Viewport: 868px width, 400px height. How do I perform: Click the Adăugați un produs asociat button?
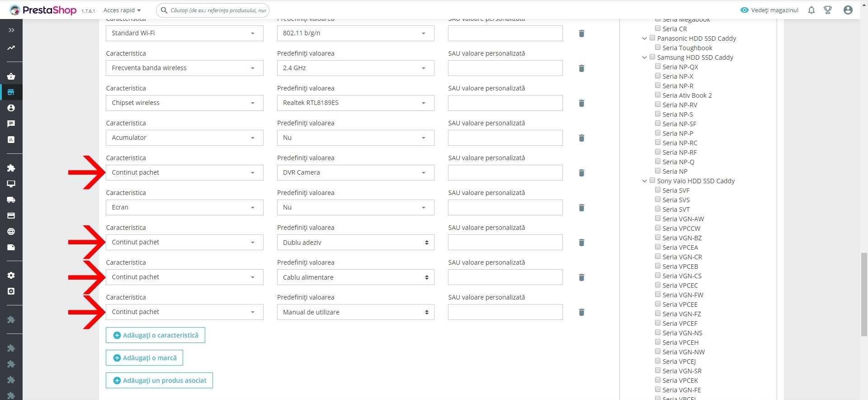[159, 381]
